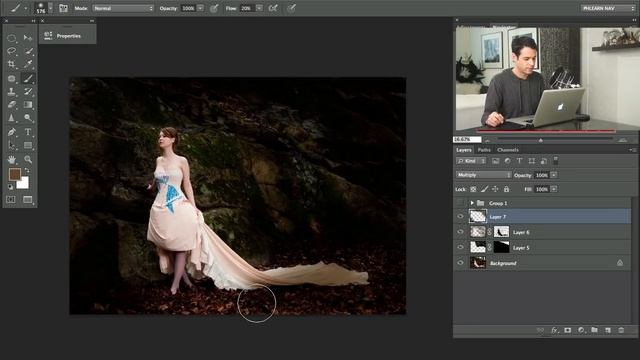This screenshot has height=360, width=640.
Task: Lock image pixels
Action: [x=484, y=189]
